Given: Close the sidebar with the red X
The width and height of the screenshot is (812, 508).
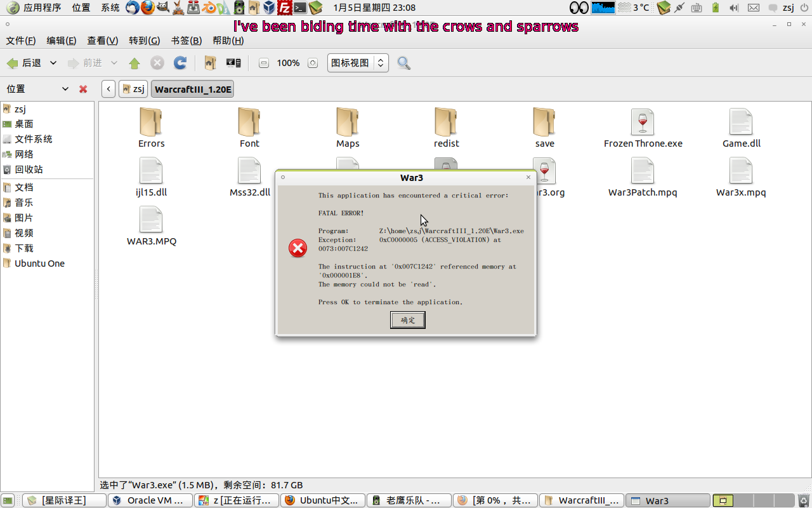Looking at the screenshot, I should [83, 89].
